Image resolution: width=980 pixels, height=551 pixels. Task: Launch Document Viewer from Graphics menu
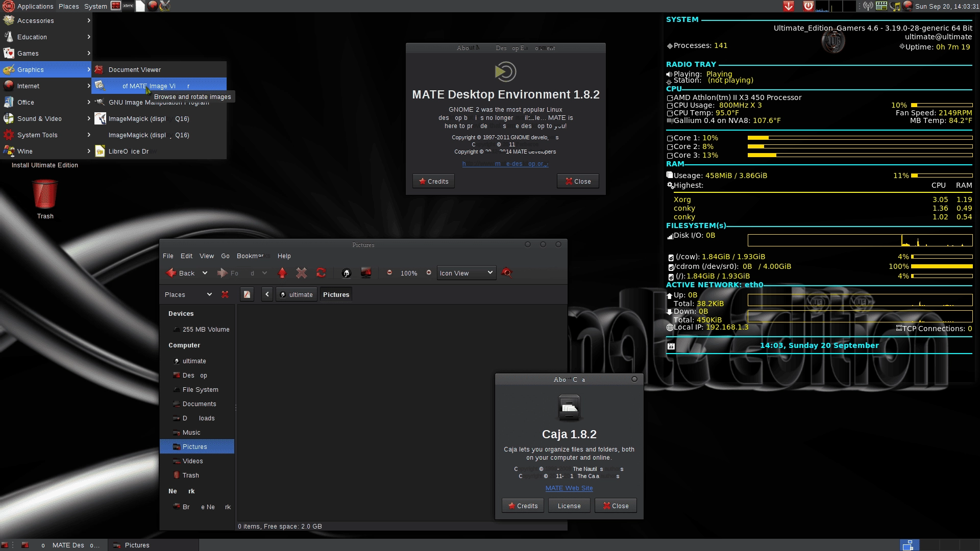tap(159, 70)
